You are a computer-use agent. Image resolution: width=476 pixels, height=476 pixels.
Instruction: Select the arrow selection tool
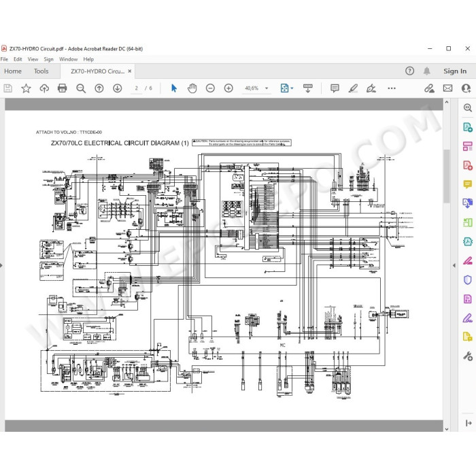(x=174, y=88)
